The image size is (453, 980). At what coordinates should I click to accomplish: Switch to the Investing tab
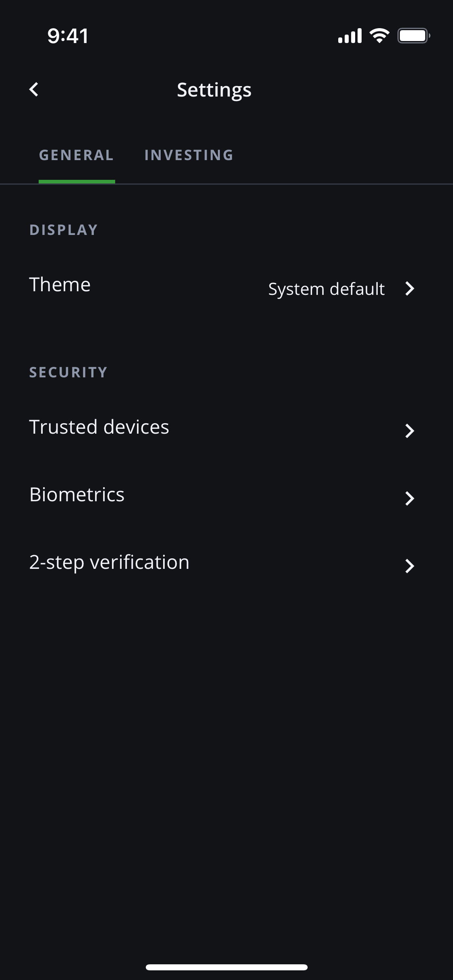(189, 155)
